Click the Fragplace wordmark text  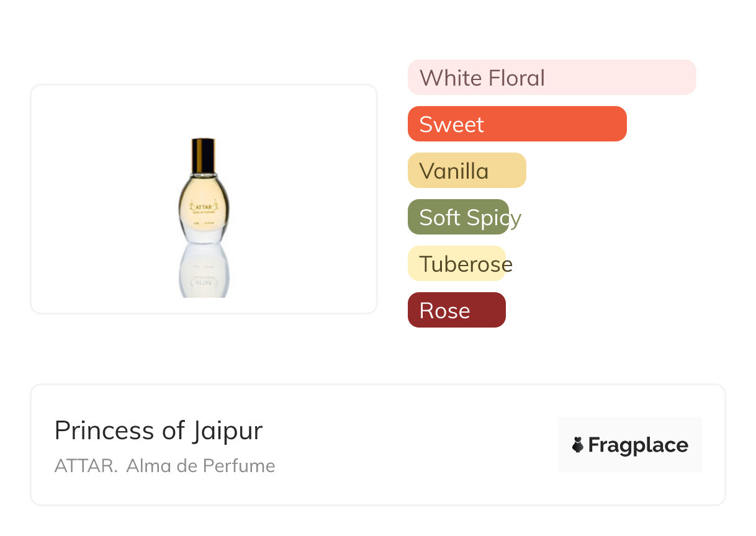tap(638, 445)
